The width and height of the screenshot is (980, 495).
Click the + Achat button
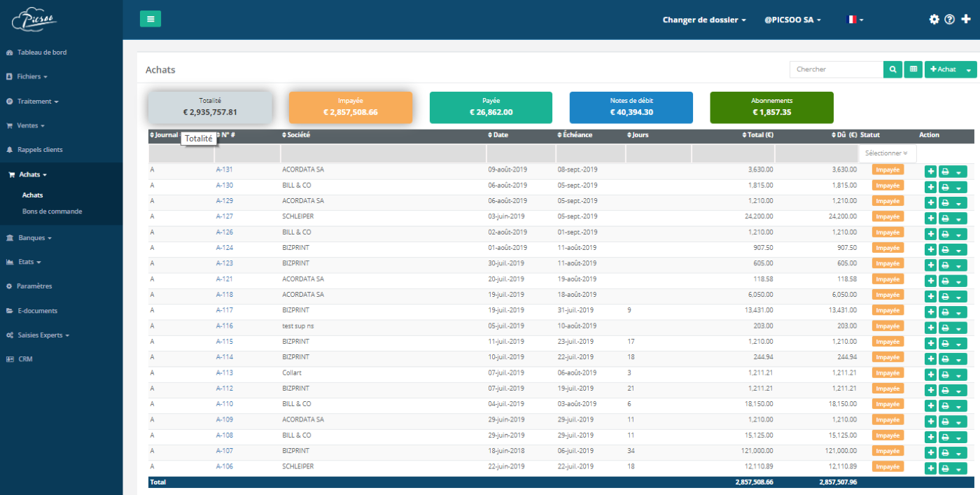point(943,69)
